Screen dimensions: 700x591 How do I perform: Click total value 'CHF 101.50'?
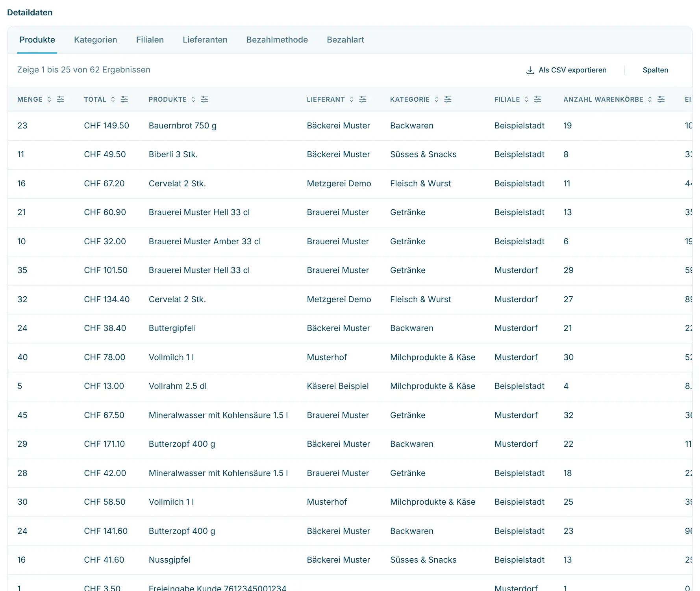coord(106,270)
